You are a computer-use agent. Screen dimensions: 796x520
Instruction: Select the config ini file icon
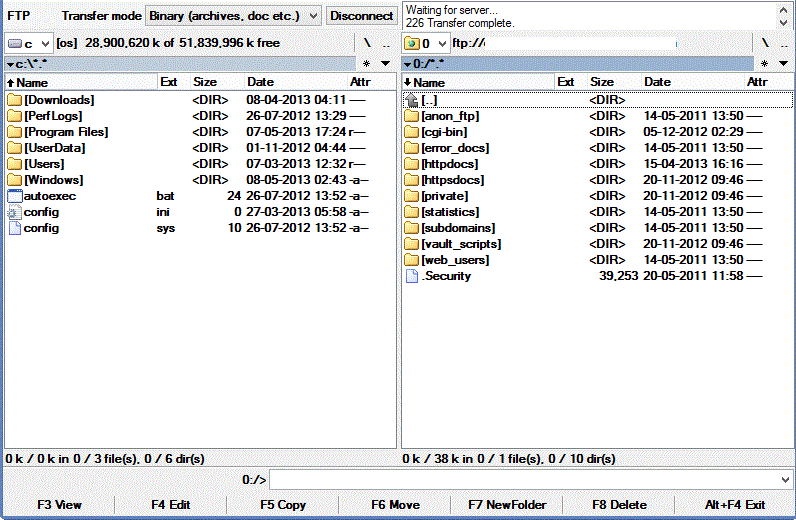click(14, 212)
